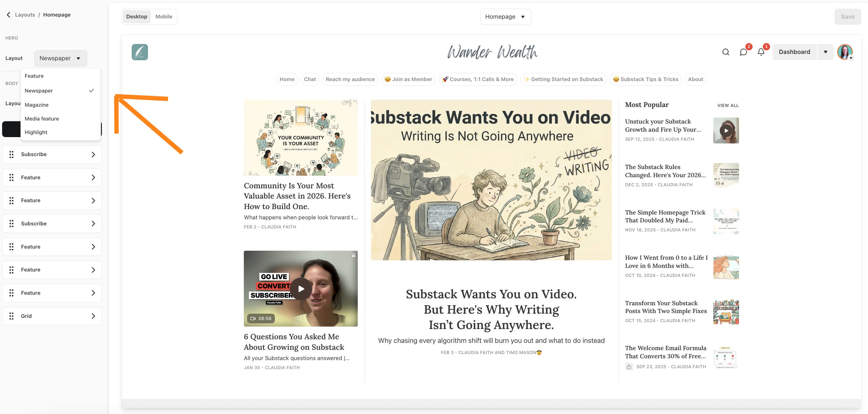This screenshot has height=414, width=868.
Task: Expand the arrow next to the Dashboard button
Action: click(x=825, y=52)
